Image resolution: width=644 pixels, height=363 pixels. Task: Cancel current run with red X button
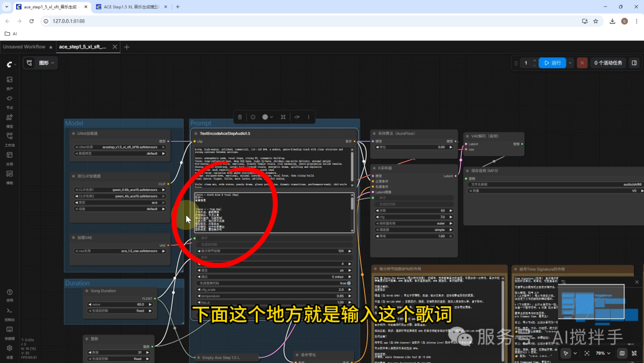click(x=582, y=63)
